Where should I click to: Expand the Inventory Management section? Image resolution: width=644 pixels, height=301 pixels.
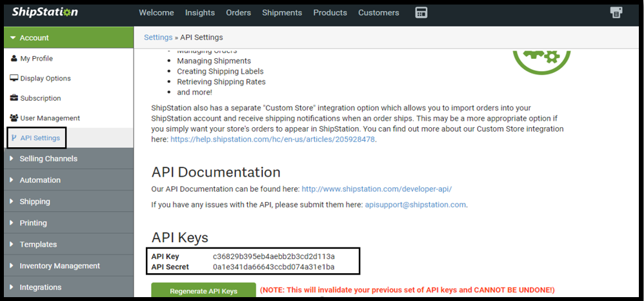[x=59, y=266]
